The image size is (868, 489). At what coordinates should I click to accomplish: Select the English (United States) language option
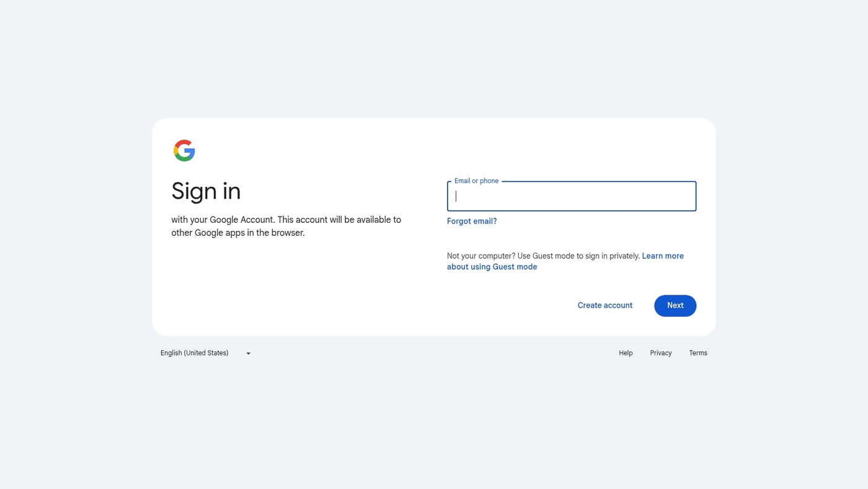tap(194, 353)
